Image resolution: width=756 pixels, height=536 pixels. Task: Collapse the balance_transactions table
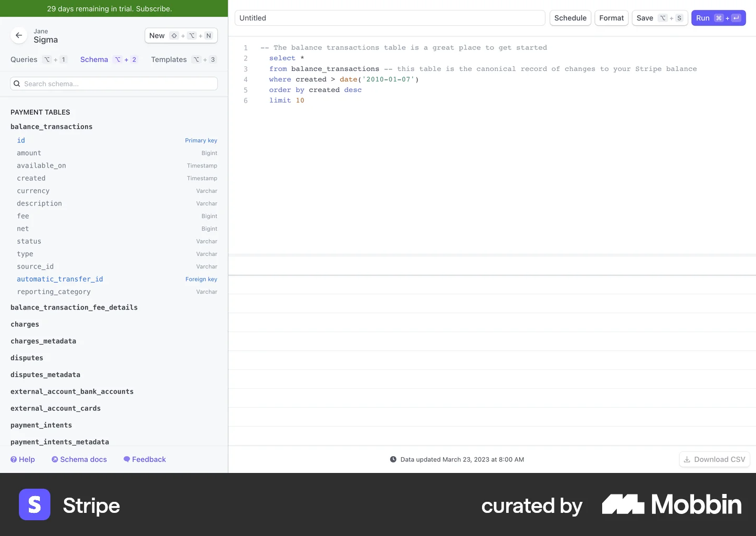[51, 127]
